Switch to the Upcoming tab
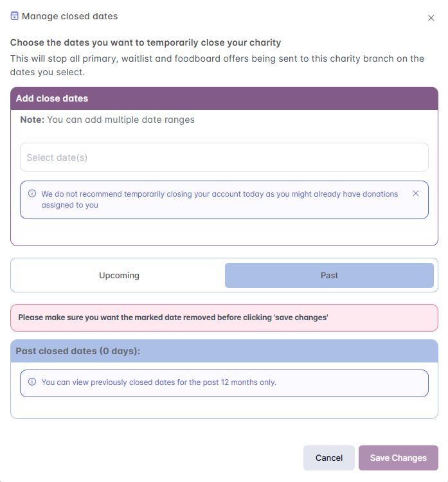The height and width of the screenshot is (482, 448). 119,275
